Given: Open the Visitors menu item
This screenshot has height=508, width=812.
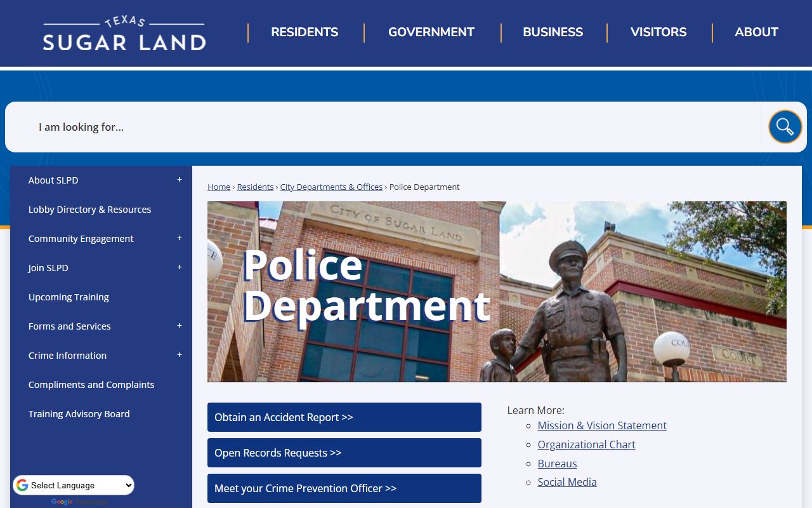Looking at the screenshot, I should tap(658, 32).
